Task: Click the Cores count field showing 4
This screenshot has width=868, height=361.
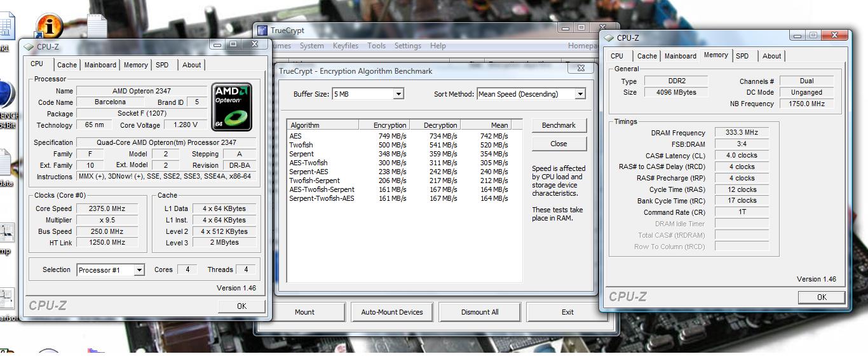Action: [x=187, y=269]
